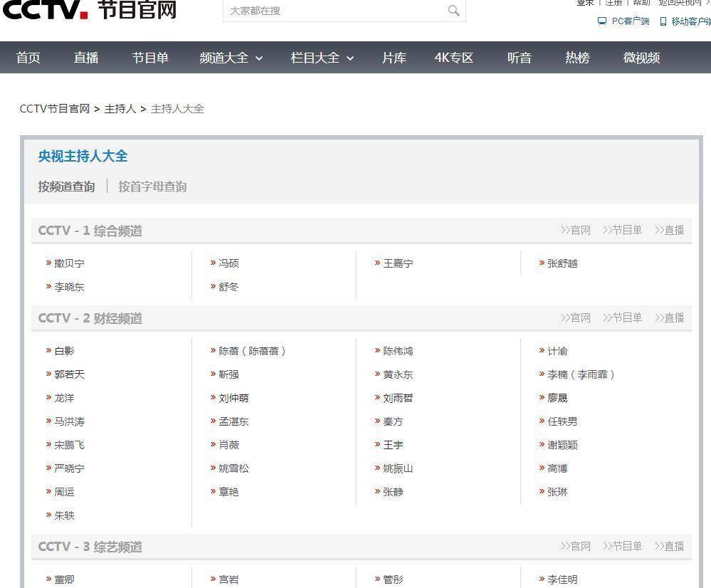Screen dimensions: 711x588
Task: Select the 按频道查询 tab
Action: (66, 187)
